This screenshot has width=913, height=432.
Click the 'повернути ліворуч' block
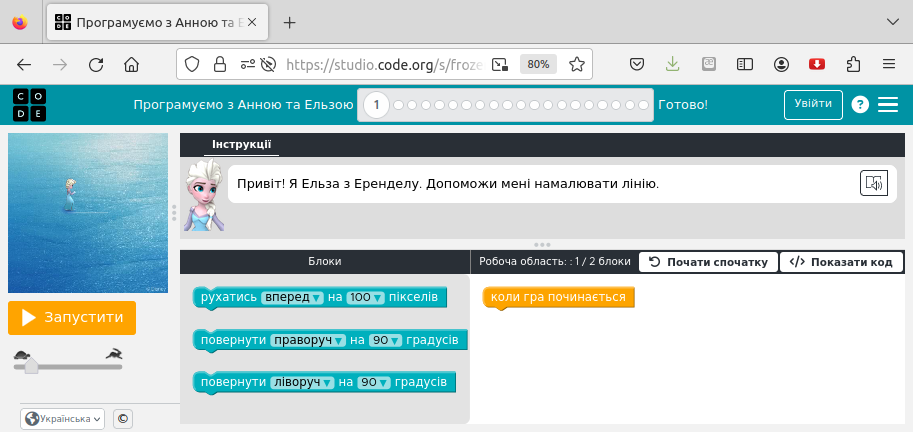coord(324,383)
